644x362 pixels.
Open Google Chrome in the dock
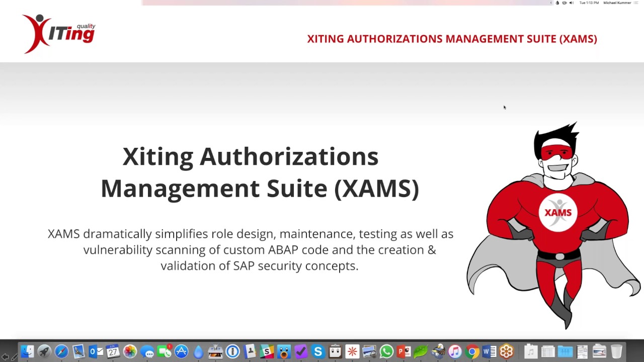pyautogui.click(x=472, y=351)
